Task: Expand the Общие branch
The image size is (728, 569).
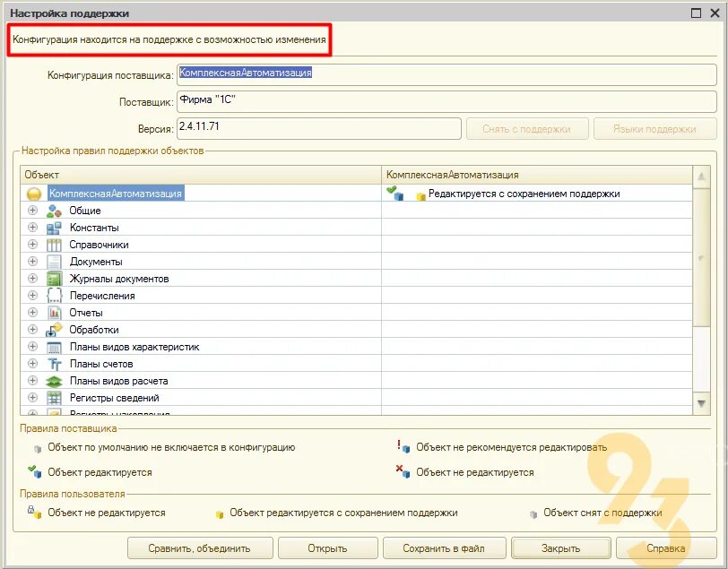Action: [32, 211]
